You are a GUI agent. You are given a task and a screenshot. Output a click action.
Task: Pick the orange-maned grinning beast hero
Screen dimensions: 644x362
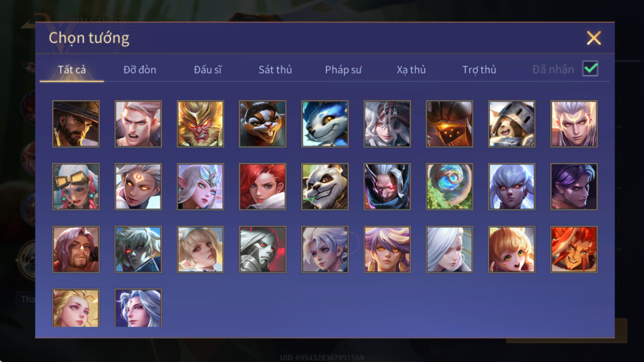click(x=574, y=249)
